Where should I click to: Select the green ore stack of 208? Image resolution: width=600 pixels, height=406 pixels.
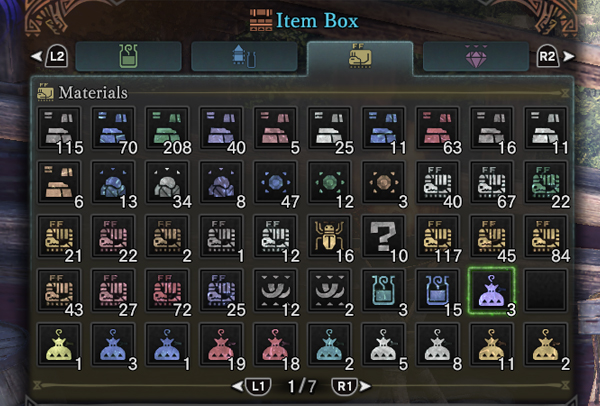coord(167,129)
